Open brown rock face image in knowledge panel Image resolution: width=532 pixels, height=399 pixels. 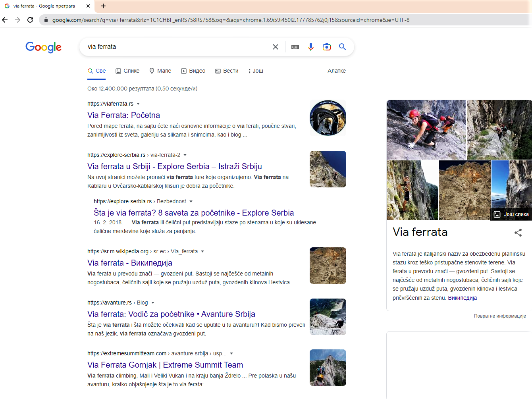(x=465, y=190)
